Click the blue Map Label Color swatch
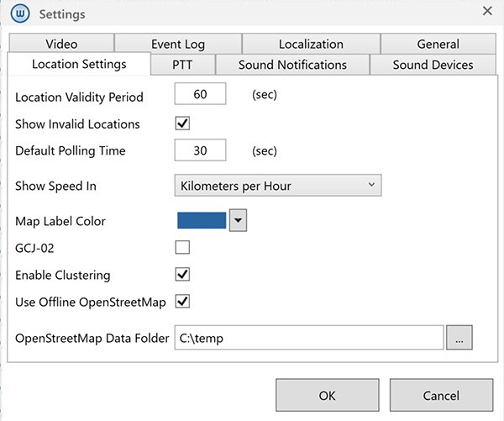 pos(202,220)
